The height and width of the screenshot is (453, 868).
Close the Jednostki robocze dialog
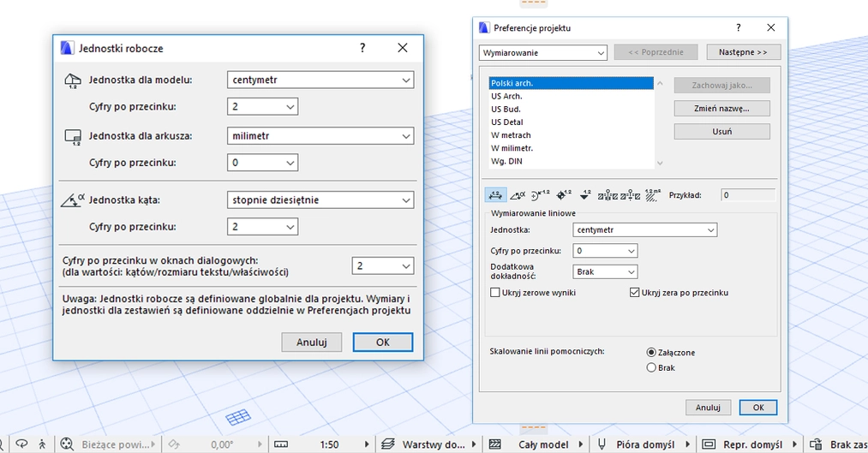(403, 48)
